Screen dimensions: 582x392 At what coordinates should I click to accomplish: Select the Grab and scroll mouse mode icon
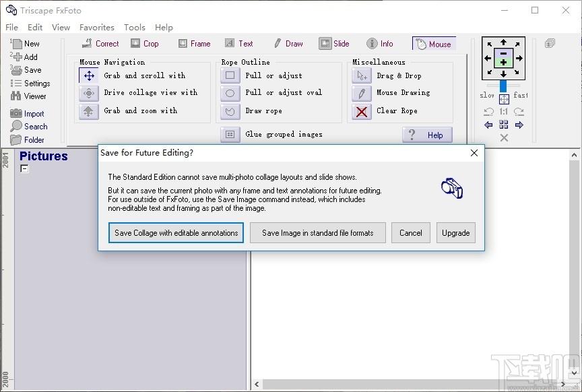pos(89,75)
